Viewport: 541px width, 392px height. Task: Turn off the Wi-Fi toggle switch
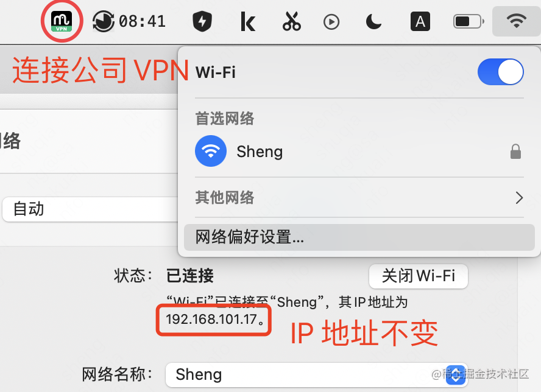tap(500, 72)
